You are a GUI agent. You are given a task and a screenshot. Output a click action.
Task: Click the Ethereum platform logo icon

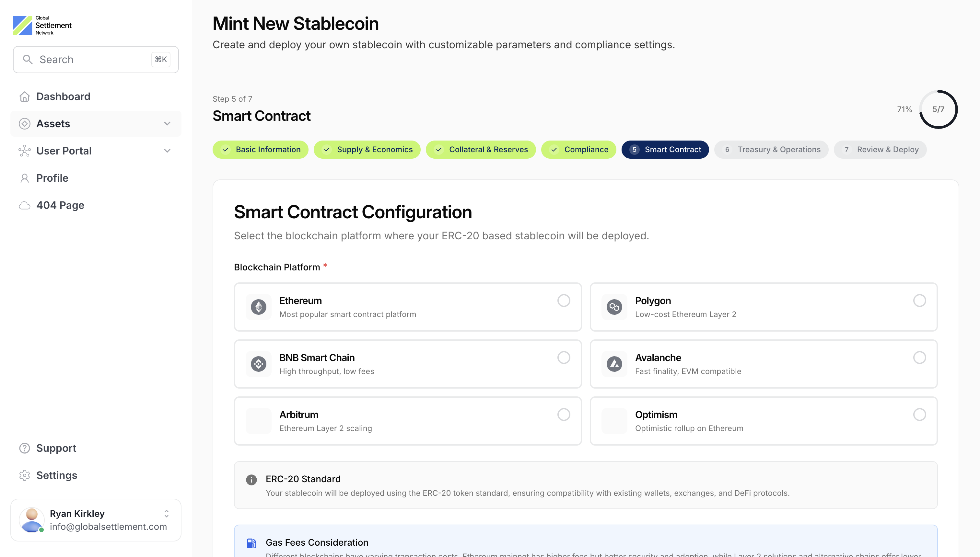tap(258, 306)
